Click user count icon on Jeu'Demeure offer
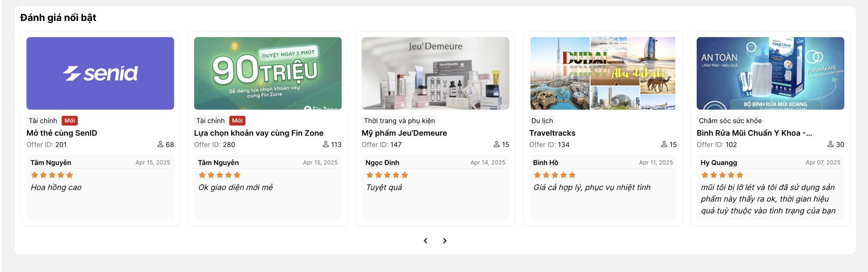This screenshot has width=868, height=272. (x=496, y=144)
